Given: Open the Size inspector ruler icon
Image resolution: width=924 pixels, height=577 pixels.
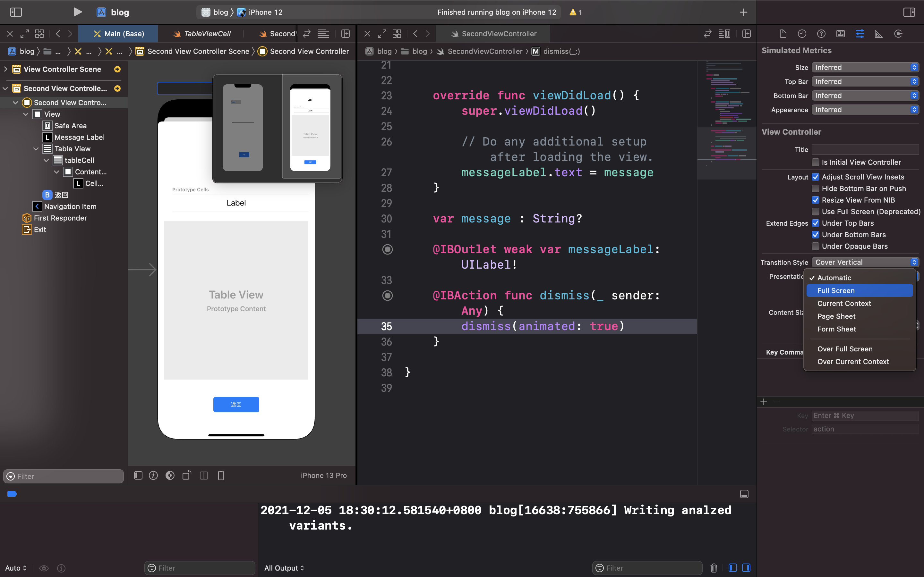Looking at the screenshot, I should (878, 34).
